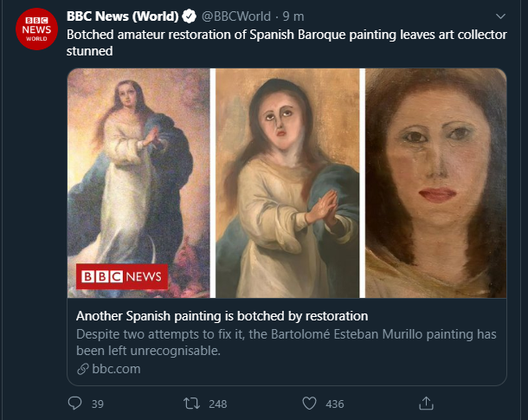Open the share tweet icon
The height and width of the screenshot is (420, 528).
click(x=425, y=403)
